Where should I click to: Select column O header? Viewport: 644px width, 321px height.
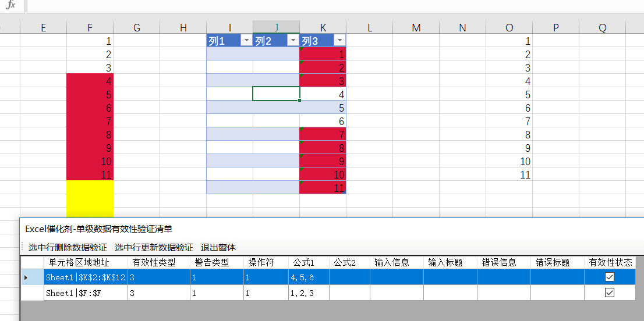pos(509,27)
